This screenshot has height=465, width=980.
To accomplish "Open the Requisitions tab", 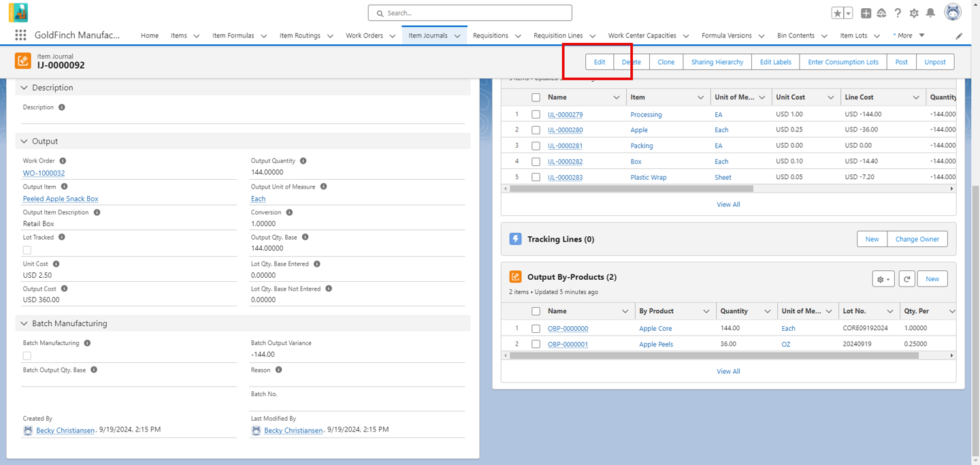I will click(x=491, y=35).
